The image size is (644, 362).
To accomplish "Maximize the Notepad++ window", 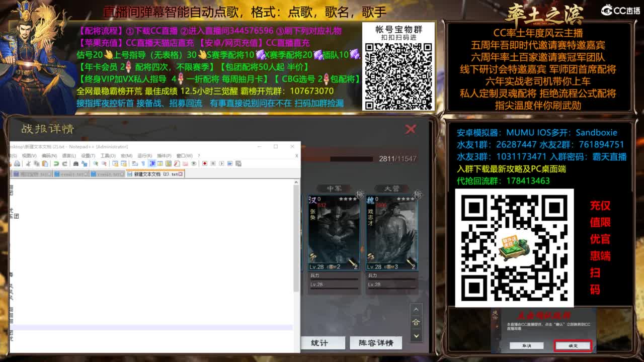I will tap(275, 146).
